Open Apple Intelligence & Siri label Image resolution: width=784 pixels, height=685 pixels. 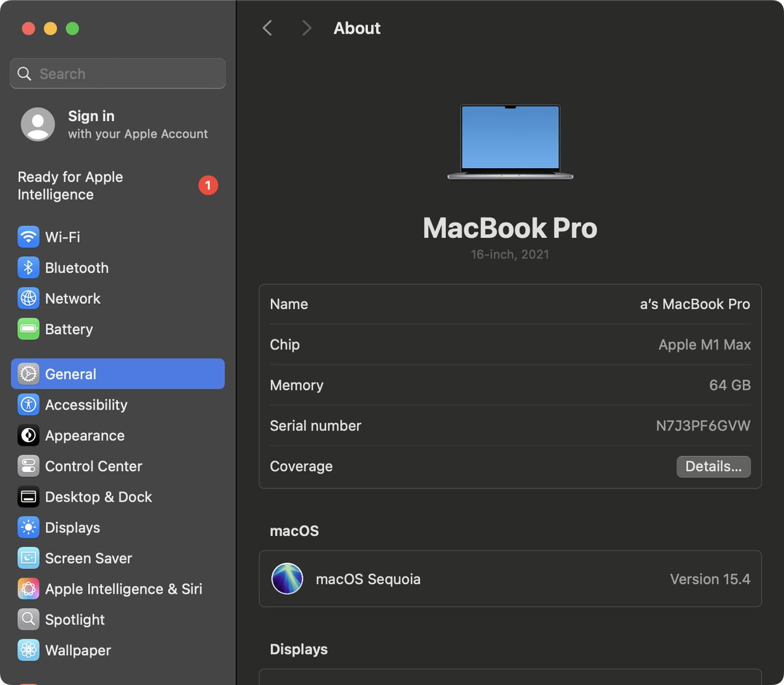click(x=124, y=589)
